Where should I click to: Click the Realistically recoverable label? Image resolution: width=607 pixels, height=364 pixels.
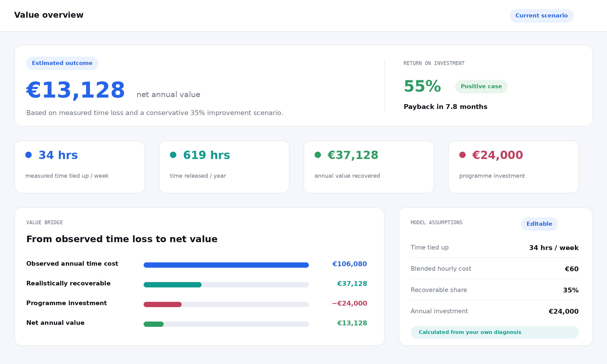68,283
